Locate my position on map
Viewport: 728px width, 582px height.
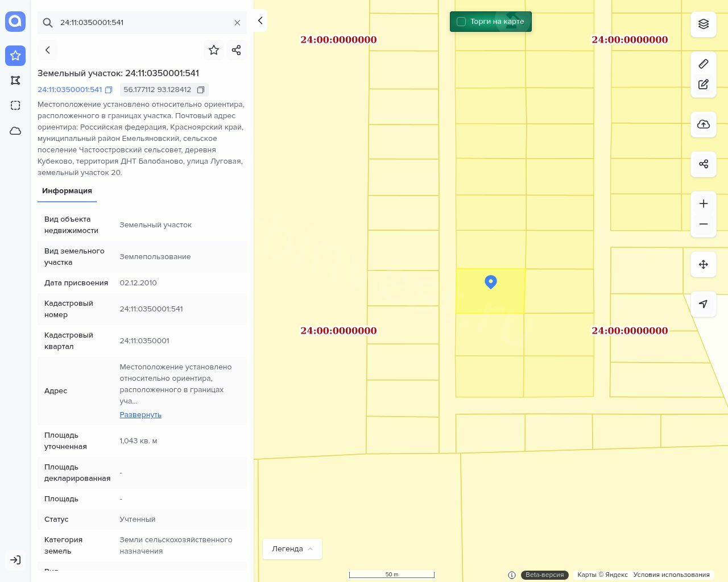(704, 304)
